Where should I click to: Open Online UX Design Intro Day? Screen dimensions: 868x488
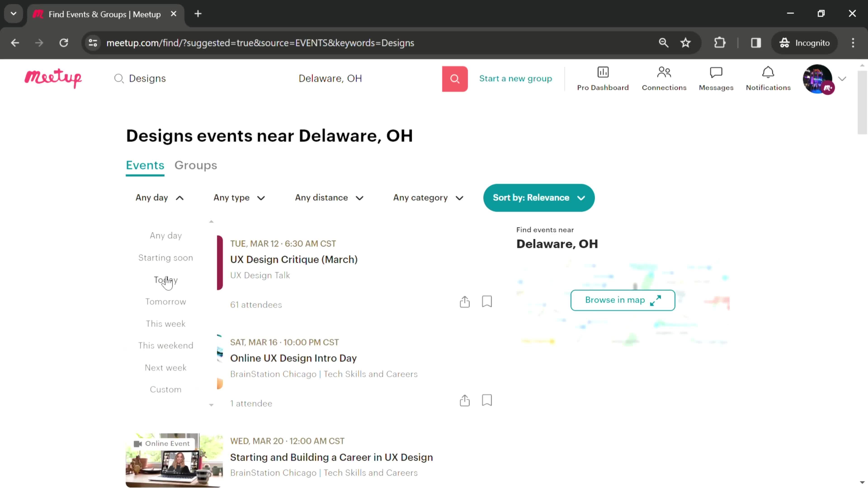(x=293, y=358)
